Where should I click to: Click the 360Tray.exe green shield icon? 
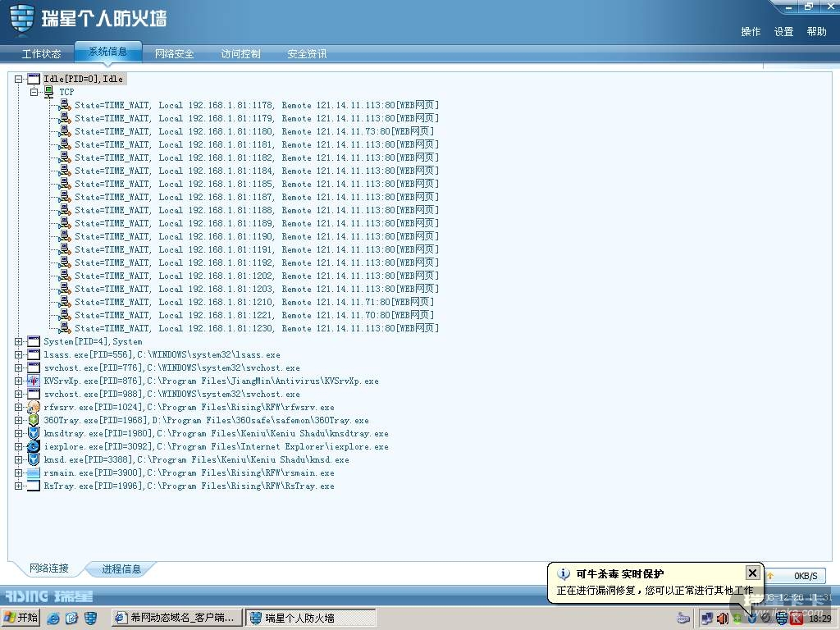pos(33,420)
